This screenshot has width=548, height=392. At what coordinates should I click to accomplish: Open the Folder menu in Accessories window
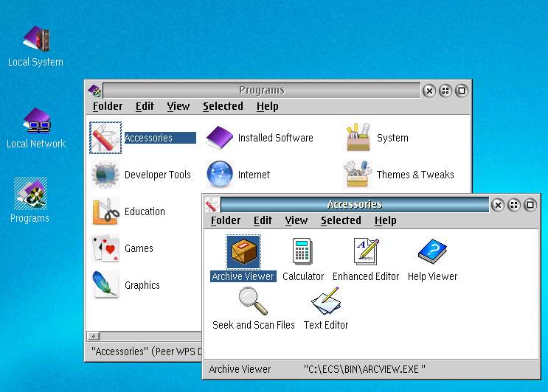tap(226, 220)
